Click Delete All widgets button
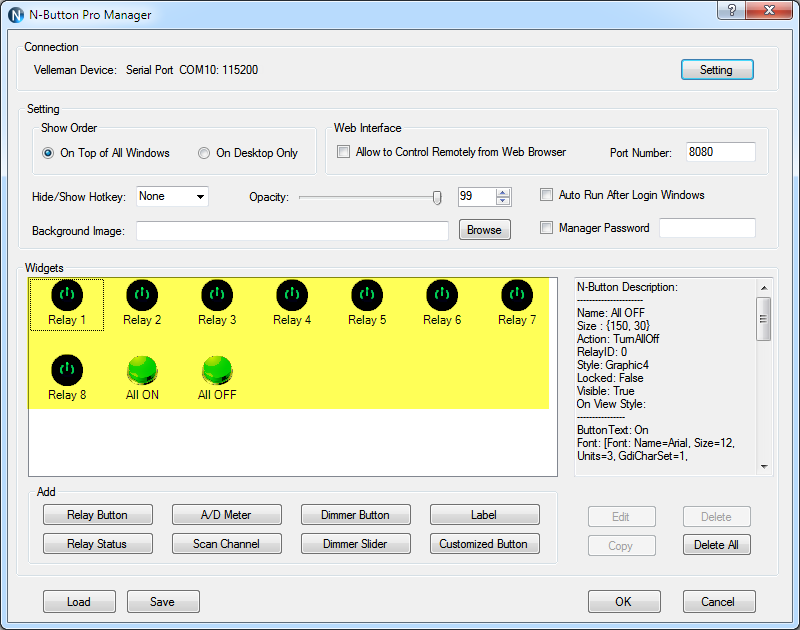 (x=717, y=545)
